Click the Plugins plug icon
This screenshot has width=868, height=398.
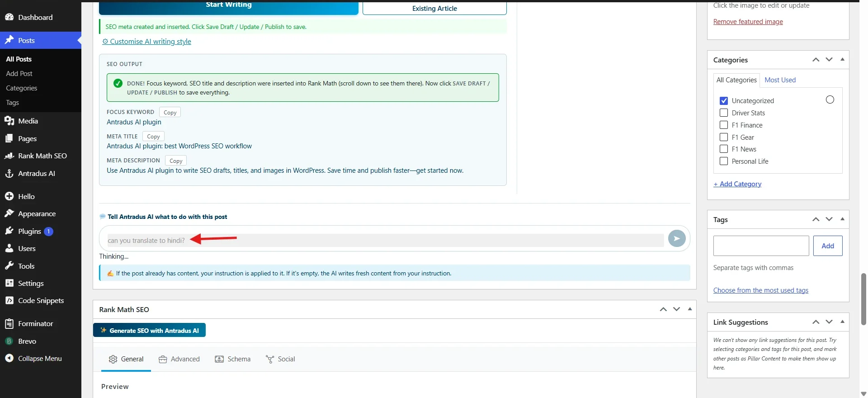click(x=9, y=231)
